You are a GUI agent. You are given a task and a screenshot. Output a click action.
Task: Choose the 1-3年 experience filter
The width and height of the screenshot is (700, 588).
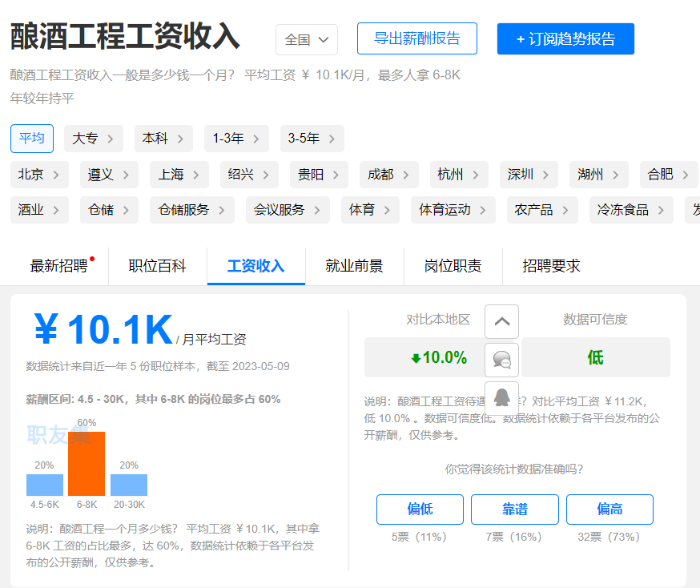coord(236,139)
